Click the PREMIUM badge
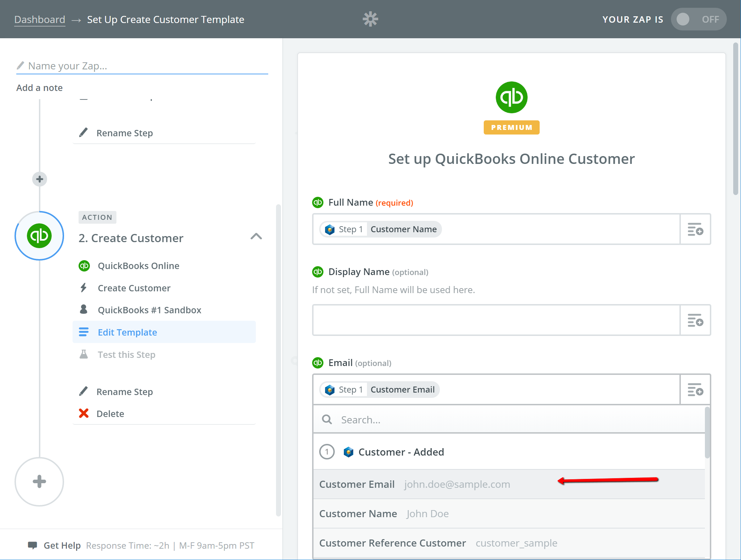The image size is (741, 560). point(511,127)
